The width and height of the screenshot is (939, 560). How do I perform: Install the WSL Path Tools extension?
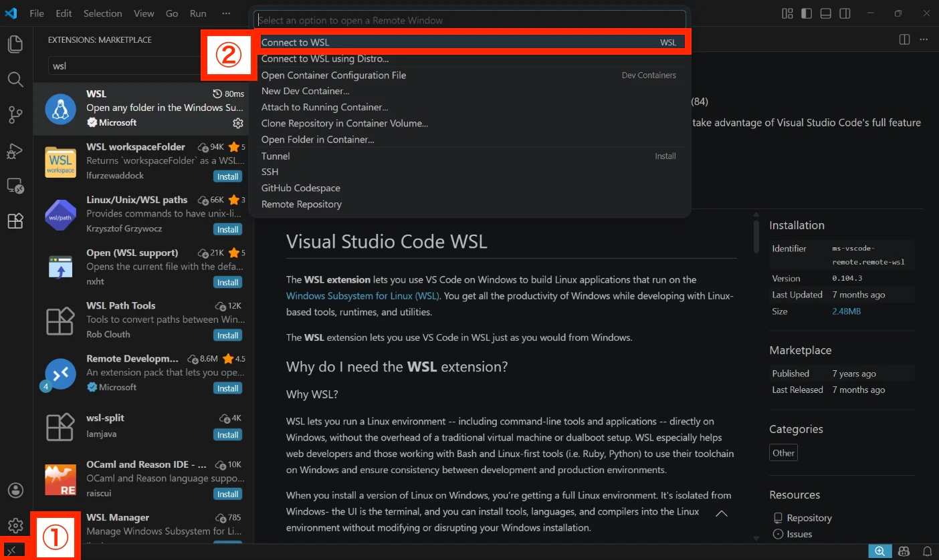(227, 335)
